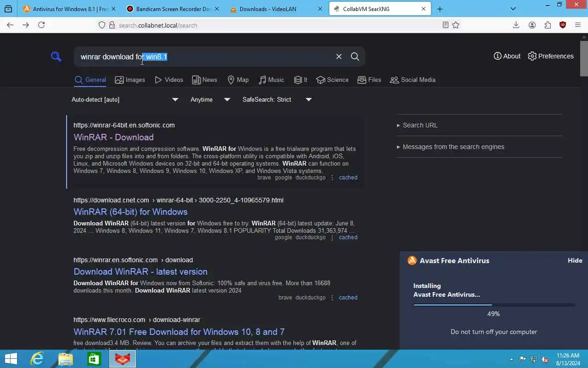
Task: Open the WinRAR - Download result
Action: coord(113,137)
